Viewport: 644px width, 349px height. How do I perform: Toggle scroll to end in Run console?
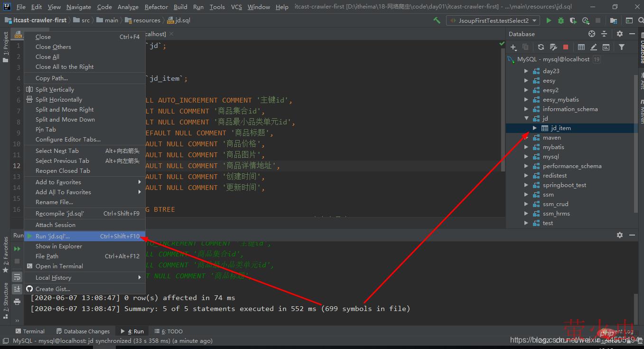tap(17, 289)
